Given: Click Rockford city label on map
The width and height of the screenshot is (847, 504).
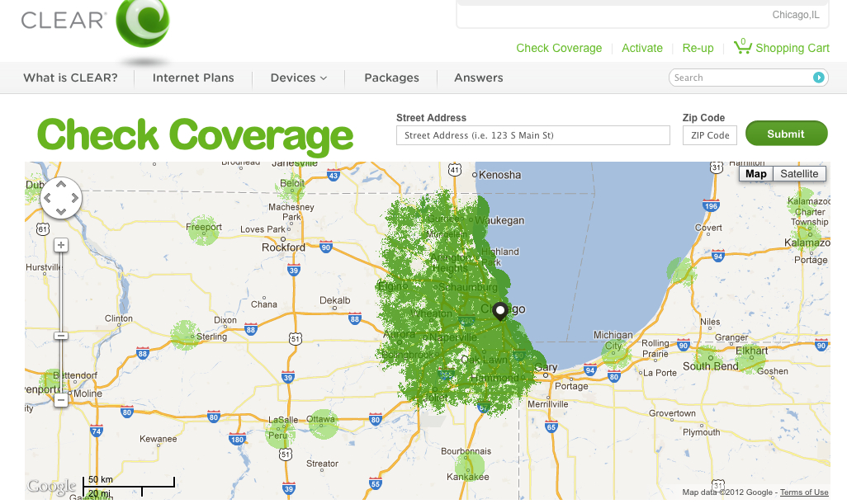Looking at the screenshot, I should tap(284, 247).
